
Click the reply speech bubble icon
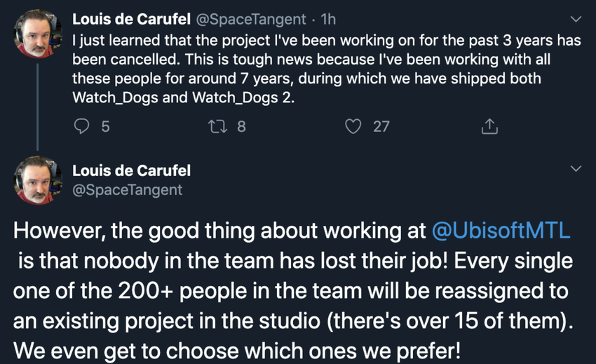point(82,126)
